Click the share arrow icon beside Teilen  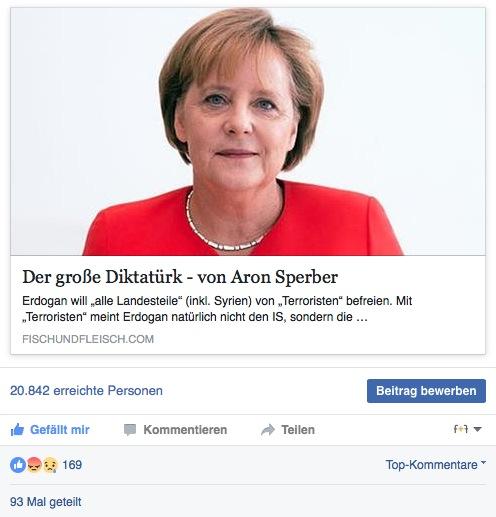click(268, 430)
